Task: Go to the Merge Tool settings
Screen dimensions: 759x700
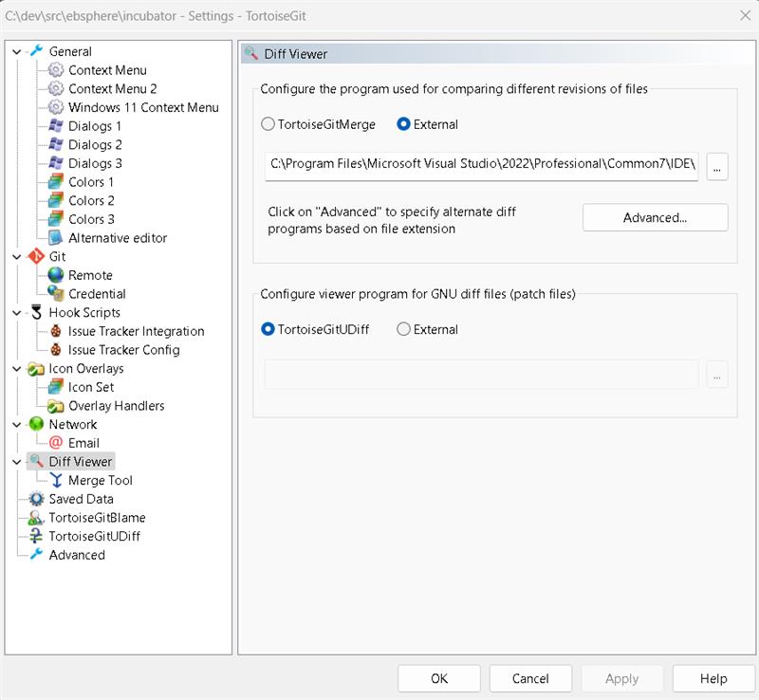Action: (x=101, y=480)
